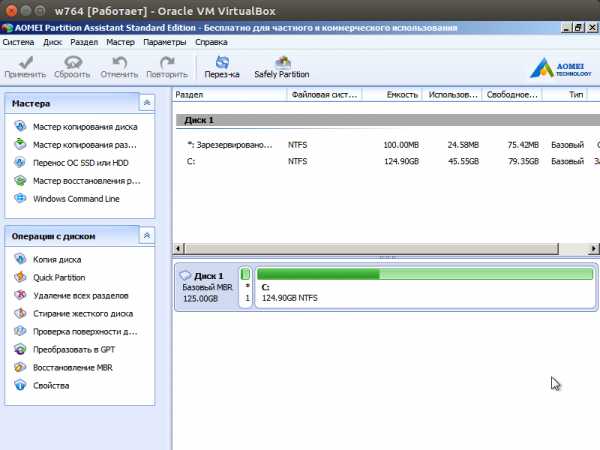Click icon next to Мастер копирования раз…
This screenshot has height=450, width=600.
tap(20, 144)
